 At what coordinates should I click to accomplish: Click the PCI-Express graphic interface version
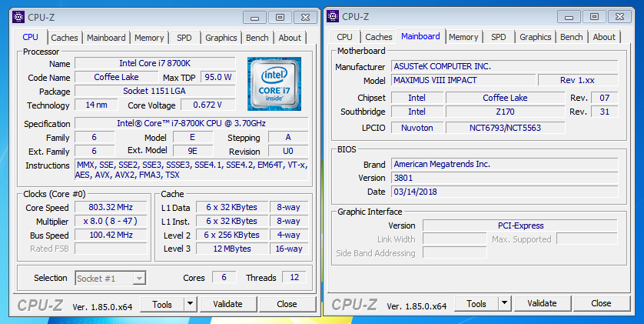pos(520,225)
